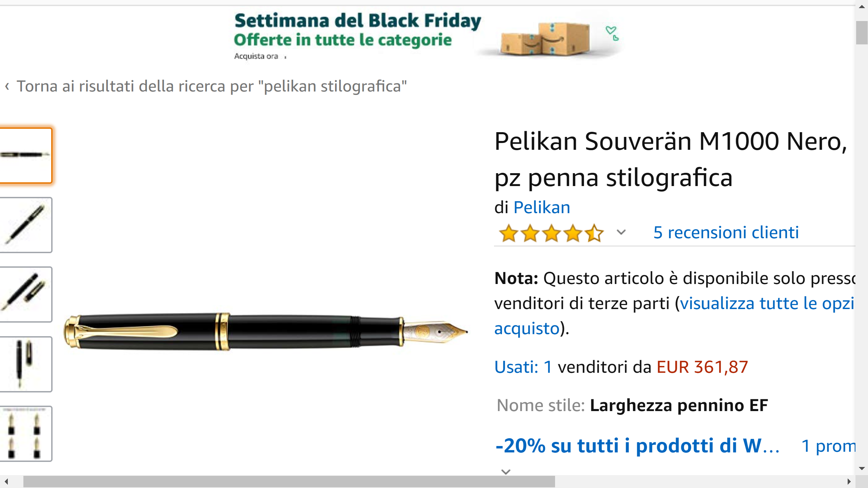Select the second diagonal pen thumbnail
Screen dimensions: 868x488
pos(26,225)
